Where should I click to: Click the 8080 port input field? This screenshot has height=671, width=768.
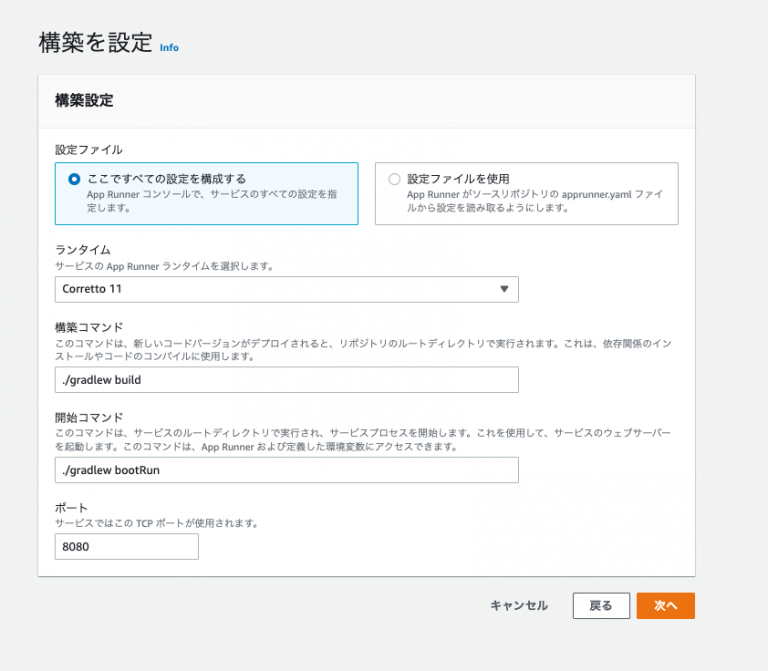tap(126, 547)
